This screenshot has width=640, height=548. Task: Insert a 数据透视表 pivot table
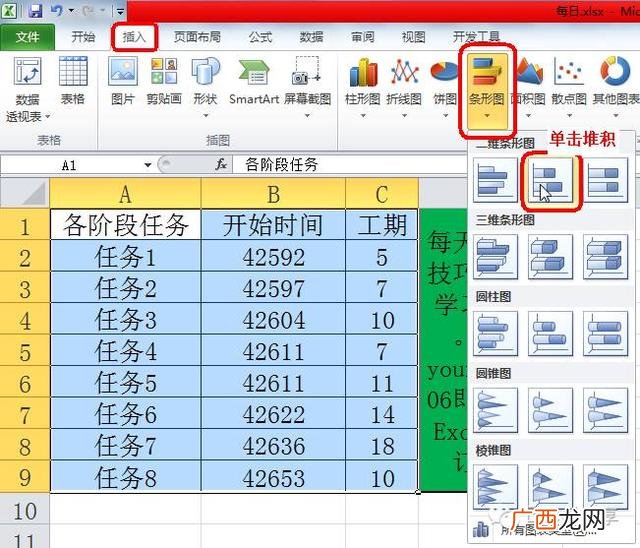pyautogui.click(x=27, y=89)
